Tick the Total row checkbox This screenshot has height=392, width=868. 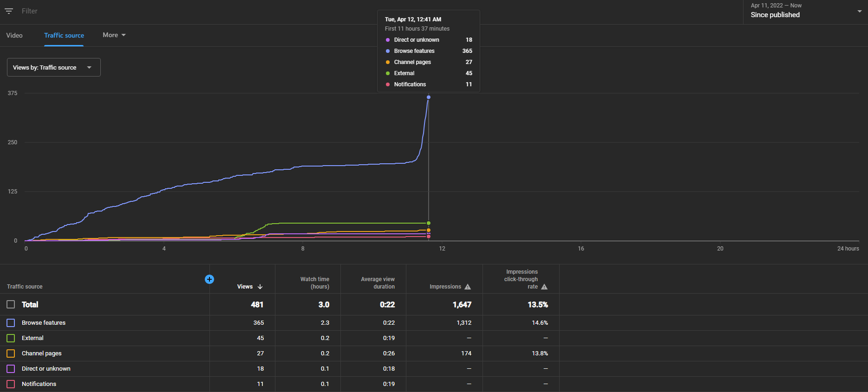pos(11,304)
